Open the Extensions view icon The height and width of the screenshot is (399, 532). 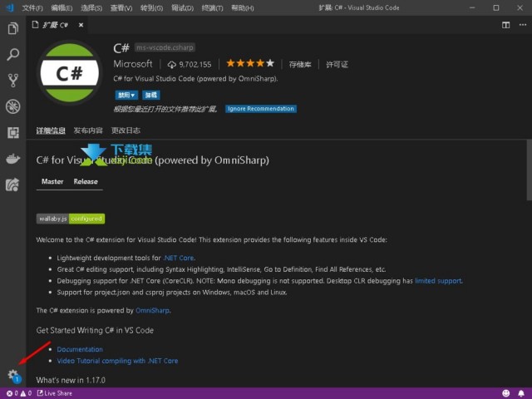13,133
